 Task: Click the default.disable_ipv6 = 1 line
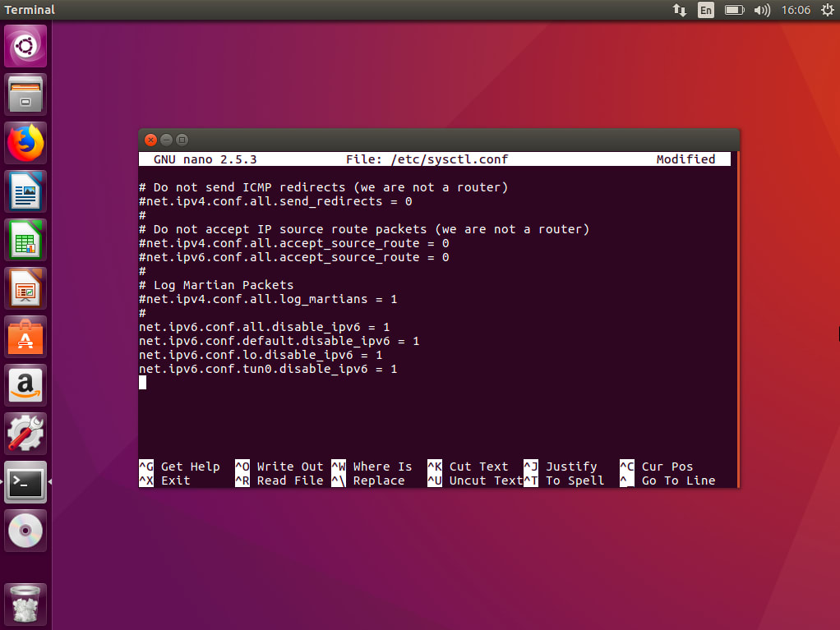coord(279,340)
